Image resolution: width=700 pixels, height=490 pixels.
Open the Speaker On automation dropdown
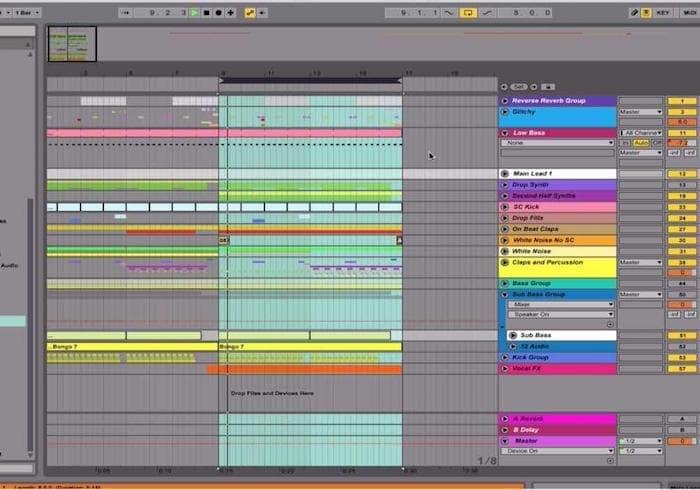click(560, 314)
